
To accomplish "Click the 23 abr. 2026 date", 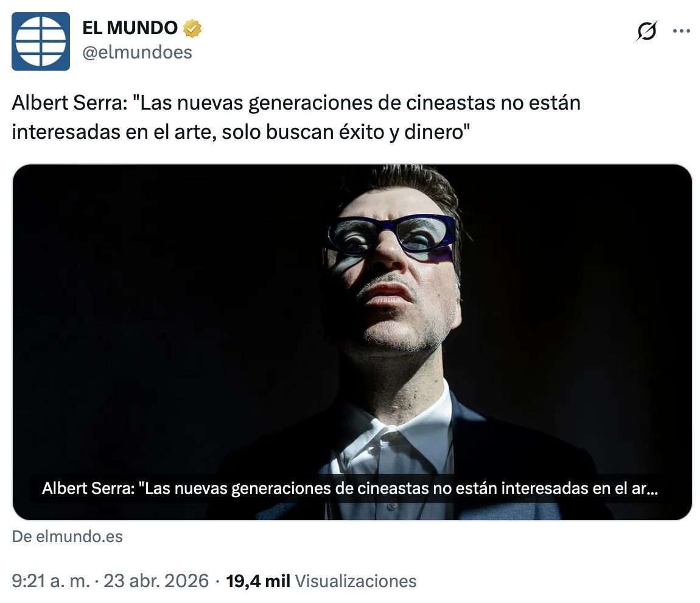I will [156, 581].
